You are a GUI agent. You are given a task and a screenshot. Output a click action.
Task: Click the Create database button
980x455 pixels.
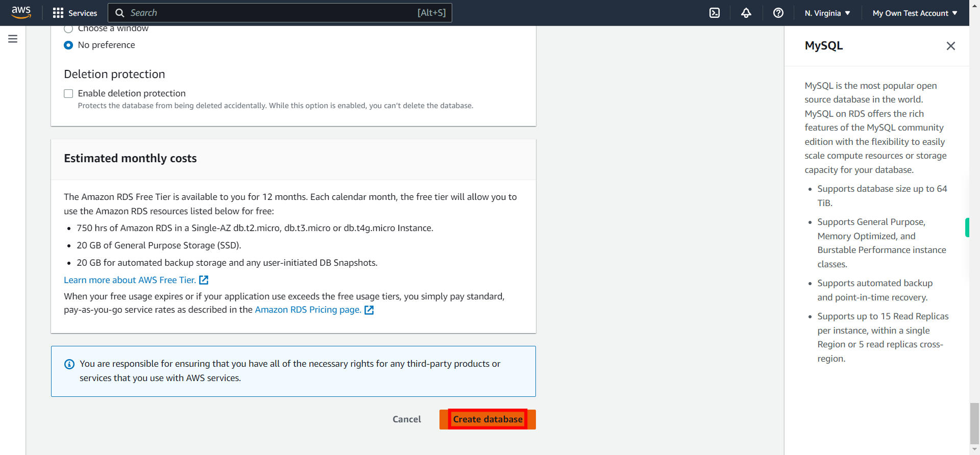pos(487,419)
